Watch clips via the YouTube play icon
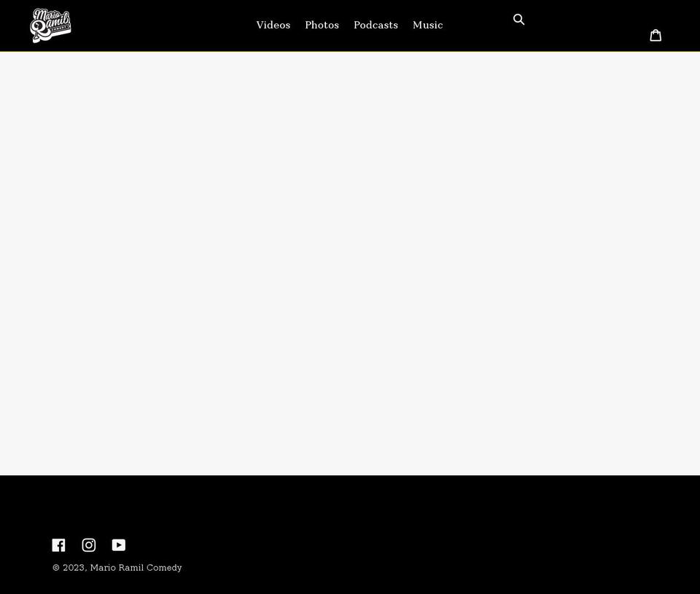 click(x=118, y=544)
